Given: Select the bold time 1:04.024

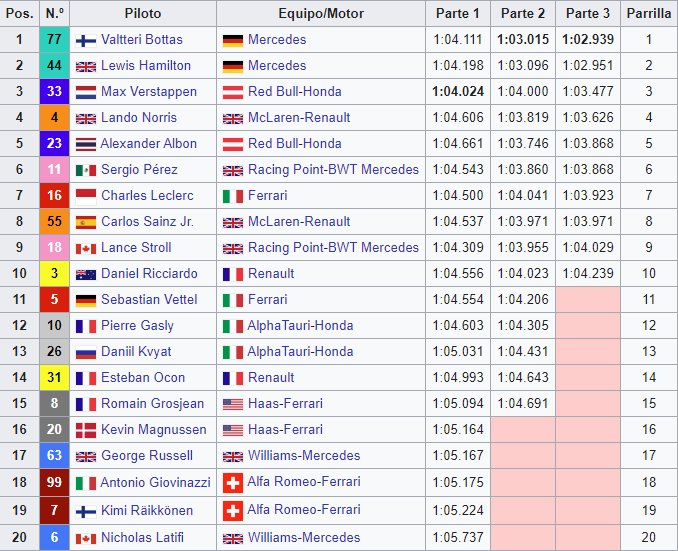Looking at the screenshot, I should click(458, 91).
